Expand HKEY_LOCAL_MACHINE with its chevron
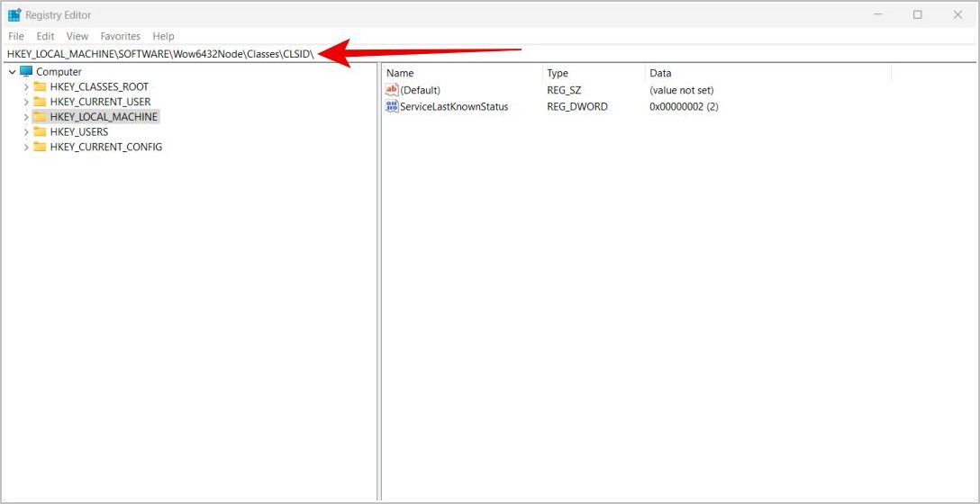980x504 pixels. coord(25,117)
